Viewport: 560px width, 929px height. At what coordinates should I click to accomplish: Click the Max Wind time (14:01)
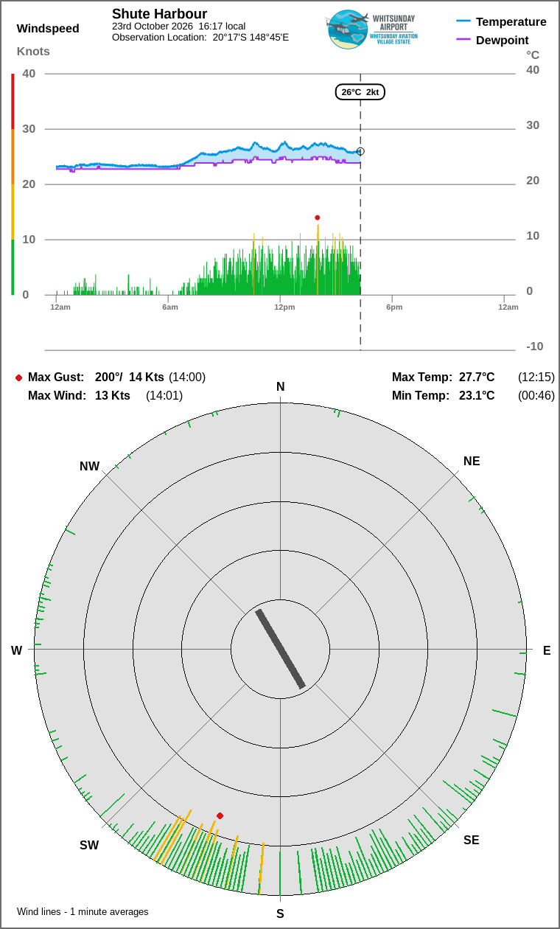[164, 396]
